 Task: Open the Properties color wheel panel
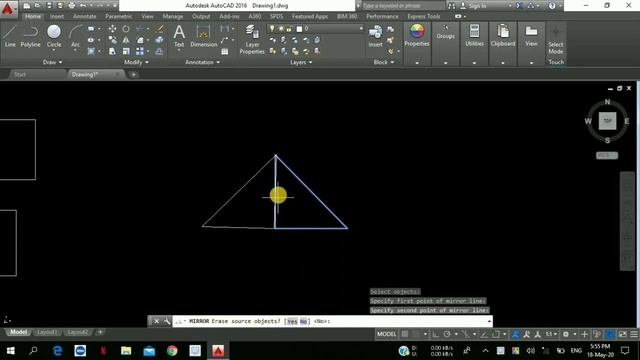tap(417, 35)
